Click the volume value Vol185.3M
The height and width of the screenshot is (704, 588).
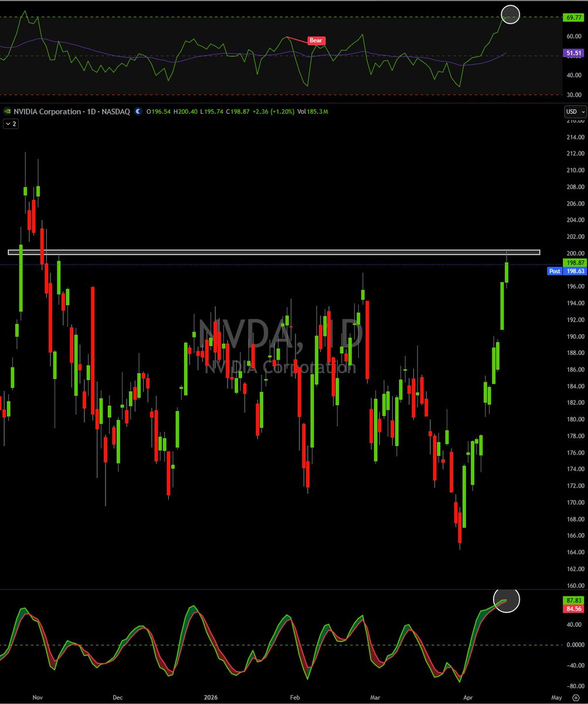(312, 111)
